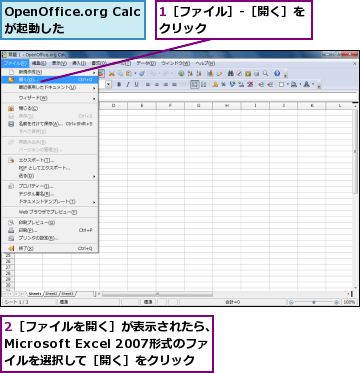Click the Zoom magnifier icon
The height and width of the screenshot is (373, 360).
pos(265,74)
